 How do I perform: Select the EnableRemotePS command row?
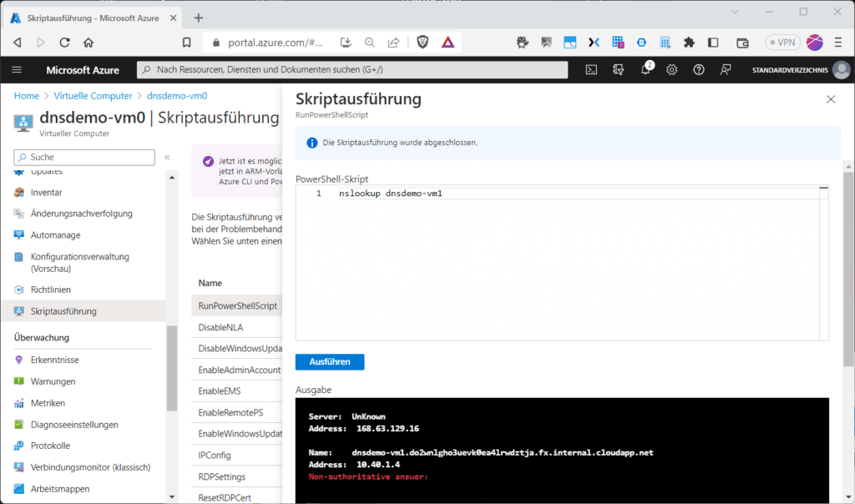click(237, 412)
